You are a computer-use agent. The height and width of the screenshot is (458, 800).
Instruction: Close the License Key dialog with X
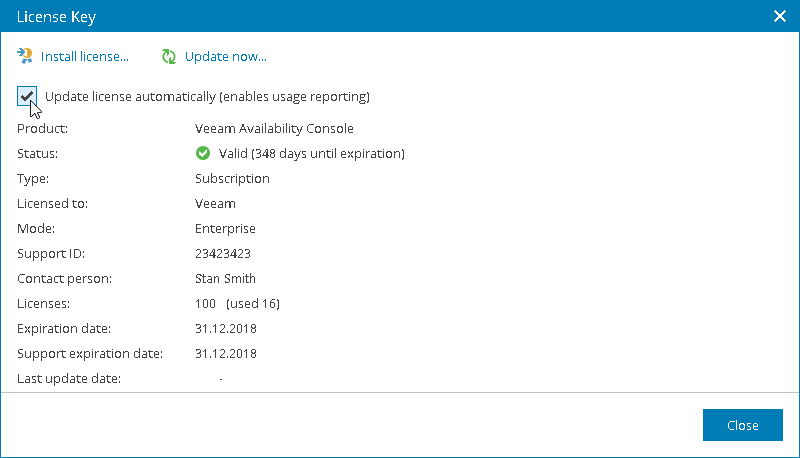780,16
